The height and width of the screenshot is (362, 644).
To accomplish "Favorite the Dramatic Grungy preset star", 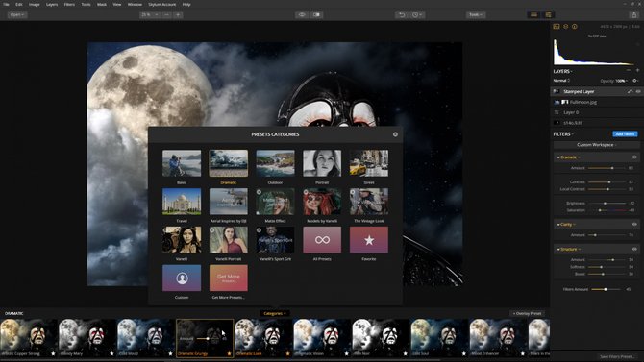I will click(229, 353).
